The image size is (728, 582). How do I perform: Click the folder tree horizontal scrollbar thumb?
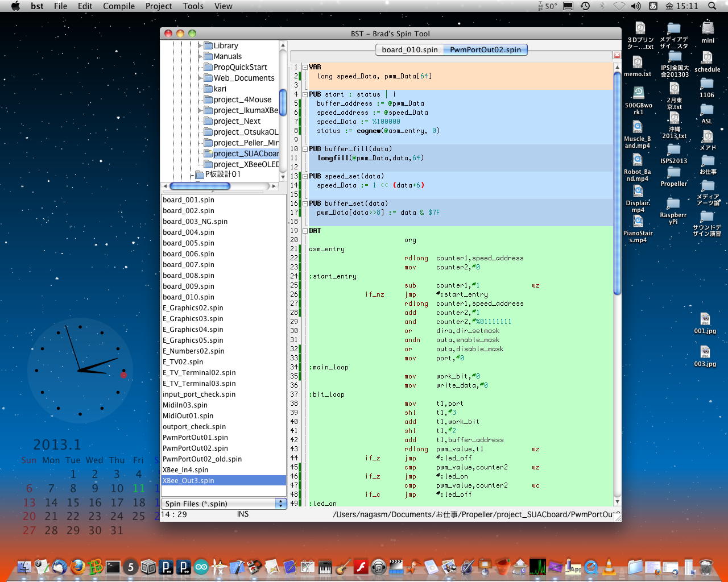(x=200, y=186)
